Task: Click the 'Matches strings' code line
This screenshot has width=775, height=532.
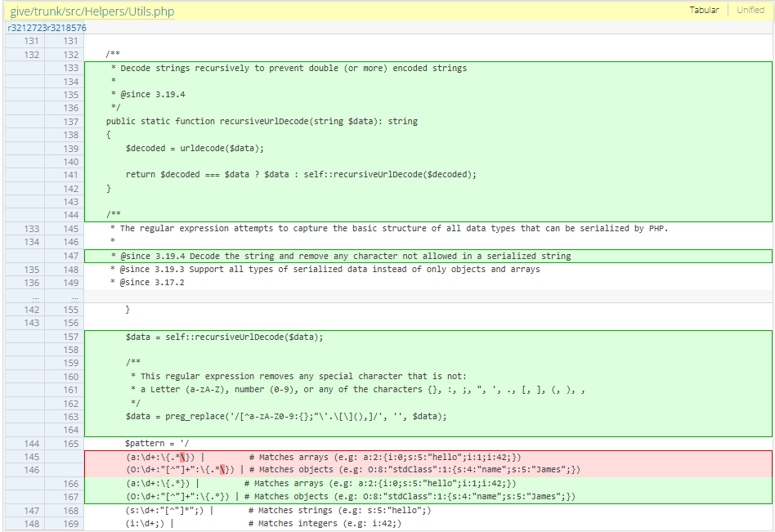Action: 278,511
